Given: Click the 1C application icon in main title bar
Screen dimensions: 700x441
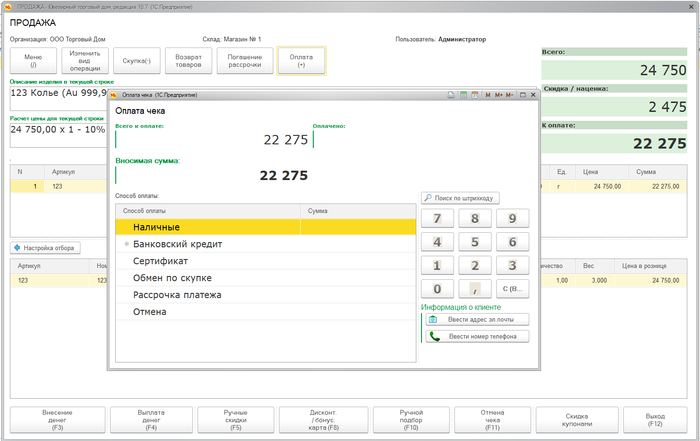Looking at the screenshot, I should click(8, 7).
